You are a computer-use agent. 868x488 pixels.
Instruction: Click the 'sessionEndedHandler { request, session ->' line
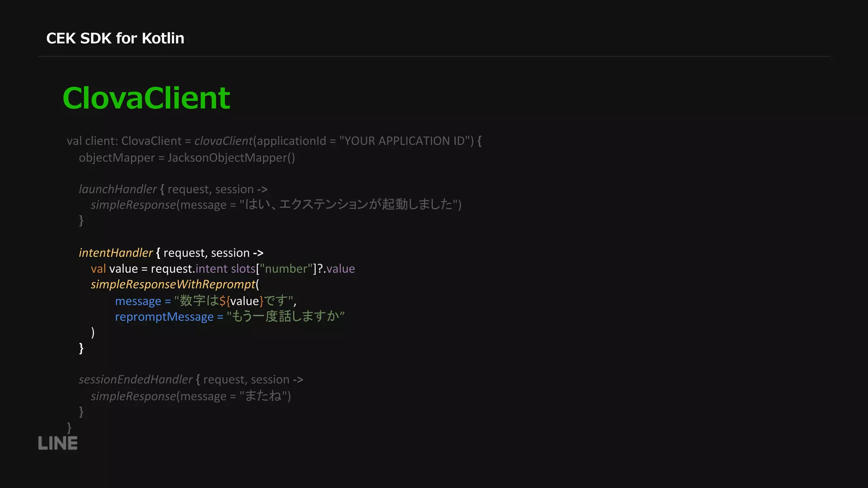[191, 380]
